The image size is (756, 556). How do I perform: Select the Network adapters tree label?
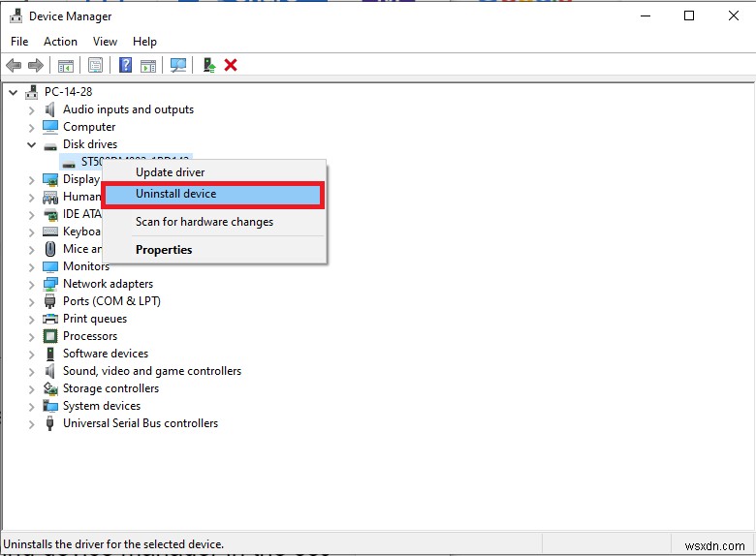point(108,284)
